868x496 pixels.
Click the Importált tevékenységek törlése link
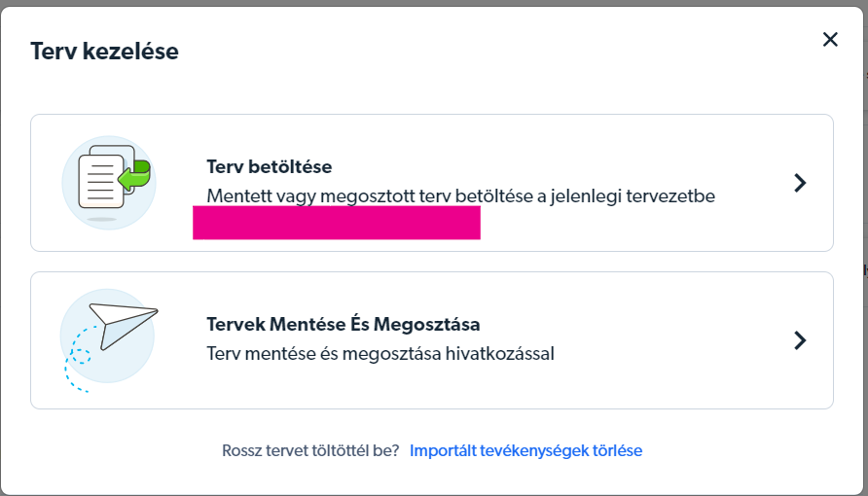525,450
